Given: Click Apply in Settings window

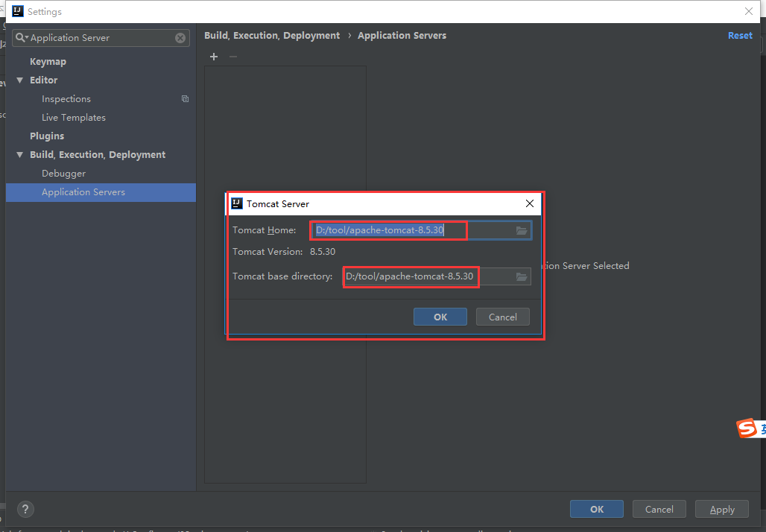Looking at the screenshot, I should [x=722, y=509].
